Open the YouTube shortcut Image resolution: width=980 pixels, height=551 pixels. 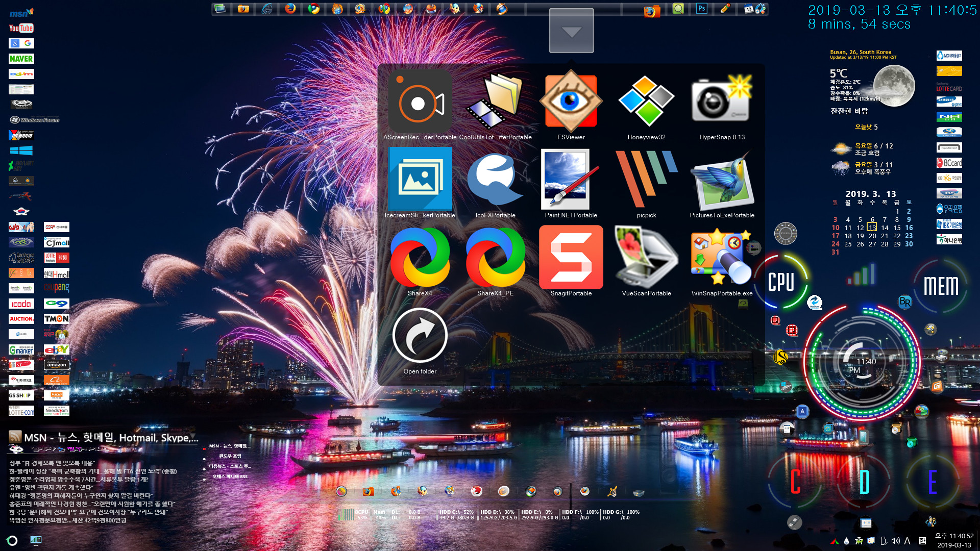[21, 28]
